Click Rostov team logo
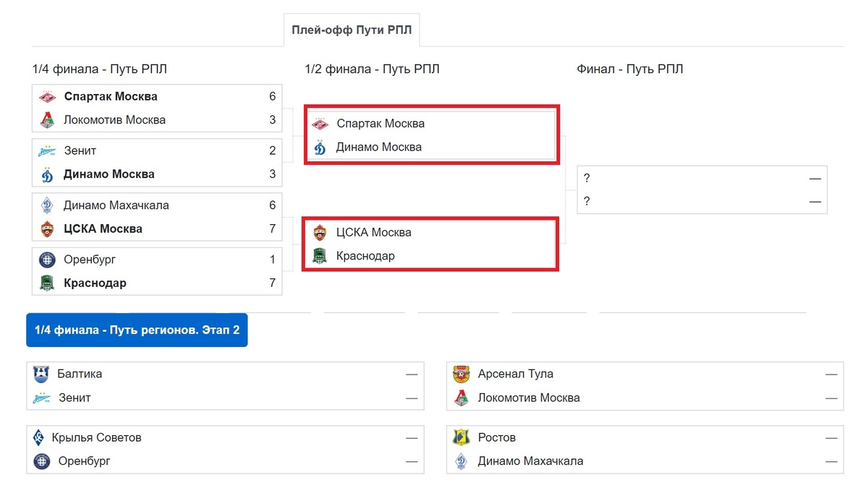868x488 pixels. 461,437
